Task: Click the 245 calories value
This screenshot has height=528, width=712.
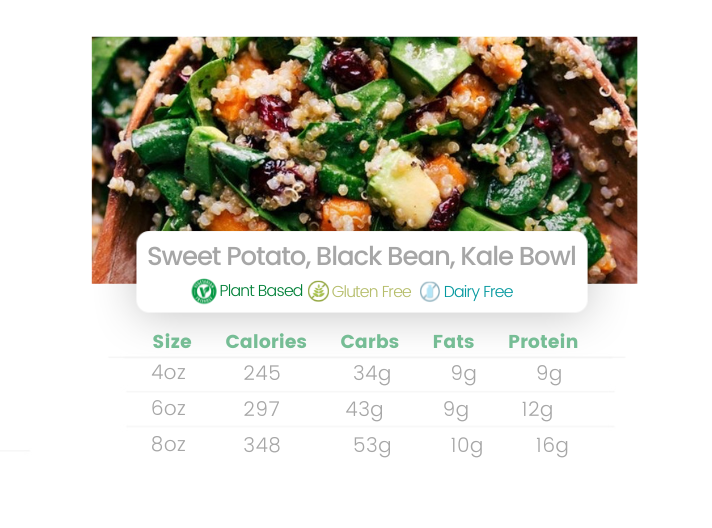Action: [x=262, y=373]
